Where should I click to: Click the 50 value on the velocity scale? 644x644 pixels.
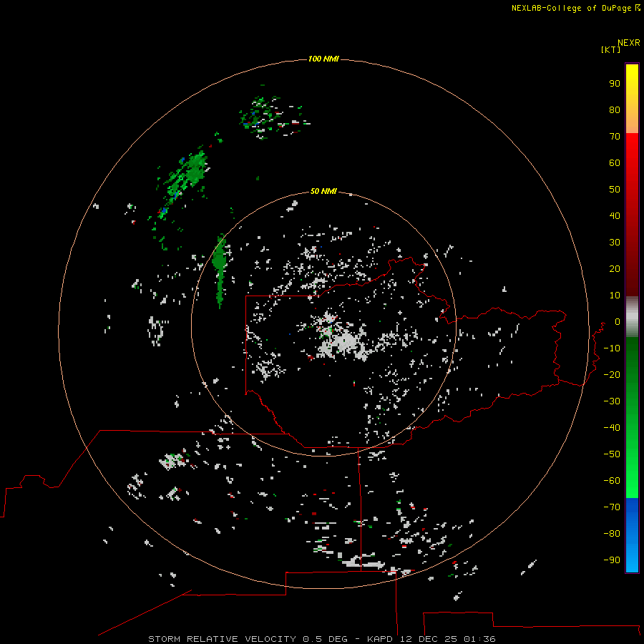coord(615,190)
